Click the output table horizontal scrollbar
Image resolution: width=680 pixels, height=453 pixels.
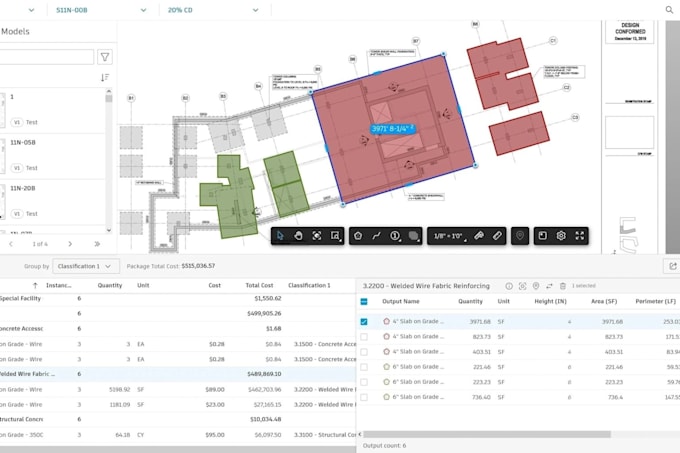tap(487, 434)
